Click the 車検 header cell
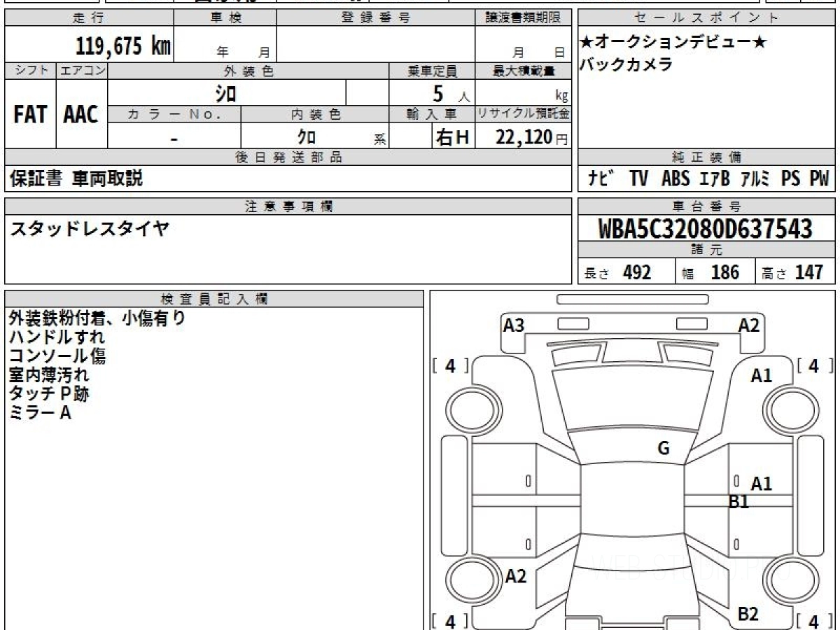 (x=225, y=18)
